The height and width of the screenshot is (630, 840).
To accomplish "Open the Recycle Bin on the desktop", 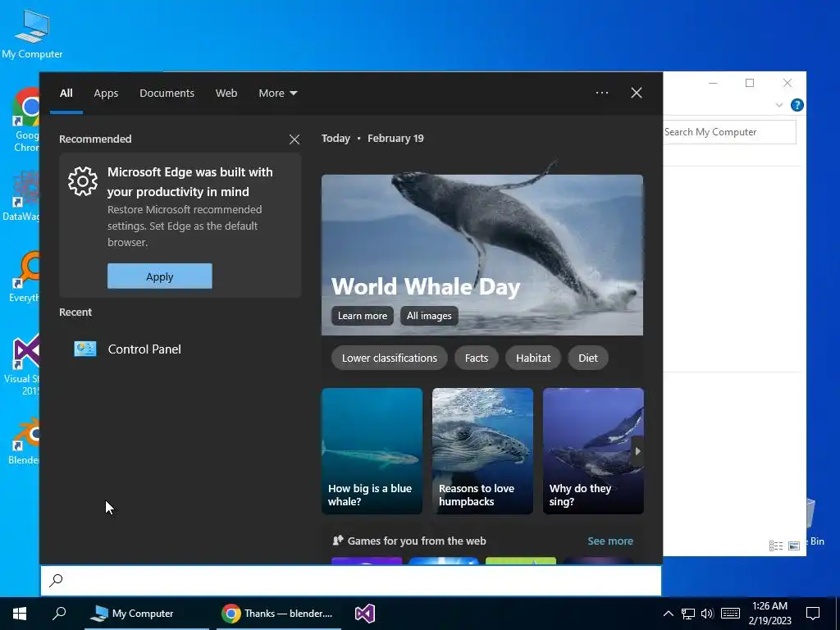I will [814, 523].
